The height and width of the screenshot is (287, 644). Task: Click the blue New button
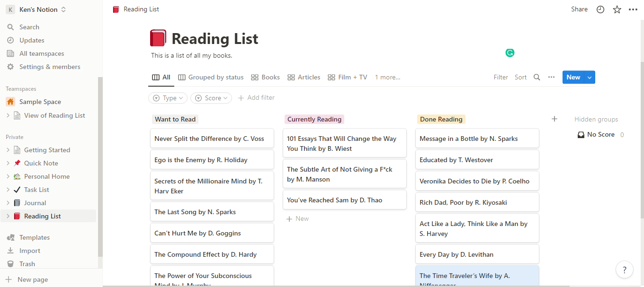click(573, 77)
